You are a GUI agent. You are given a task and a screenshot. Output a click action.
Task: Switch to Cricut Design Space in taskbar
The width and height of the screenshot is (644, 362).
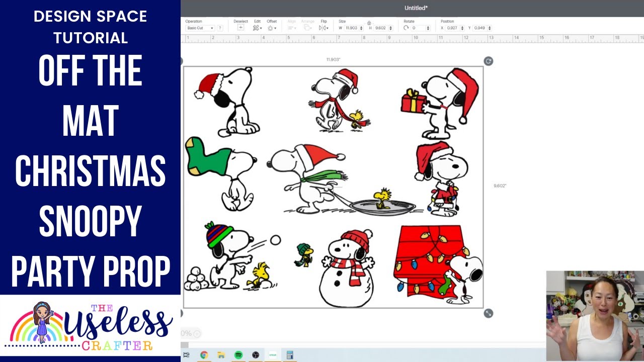click(273, 355)
